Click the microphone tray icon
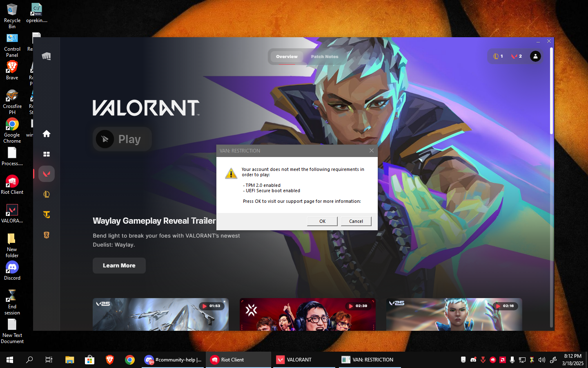 pyautogui.click(x=512, y=360)
